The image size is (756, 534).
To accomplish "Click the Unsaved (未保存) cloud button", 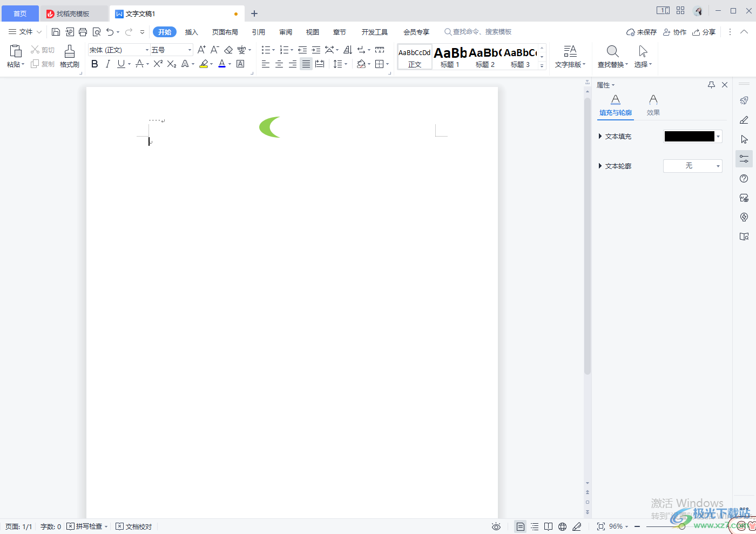I will [x=642, y=32].
